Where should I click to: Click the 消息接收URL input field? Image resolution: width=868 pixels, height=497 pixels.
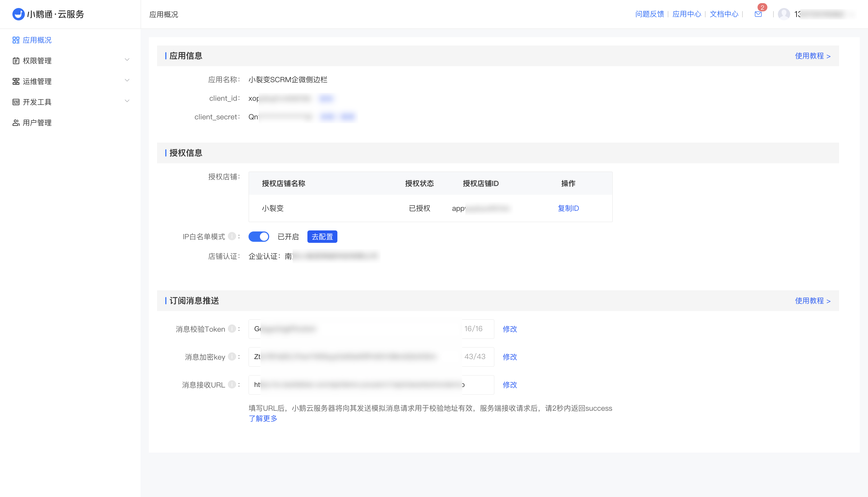pos(371,385)
